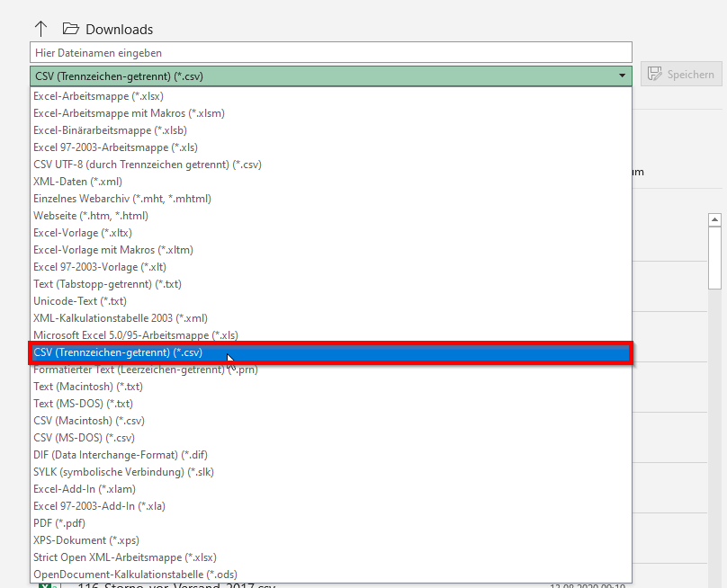Click the Downloads location label

(x=119, y=29)
